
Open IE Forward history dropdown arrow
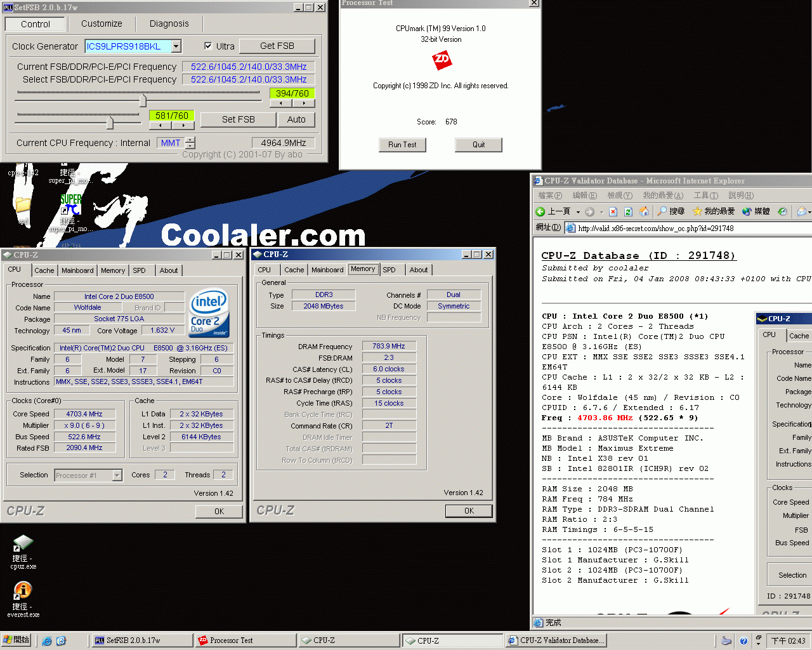coord(601,212)
